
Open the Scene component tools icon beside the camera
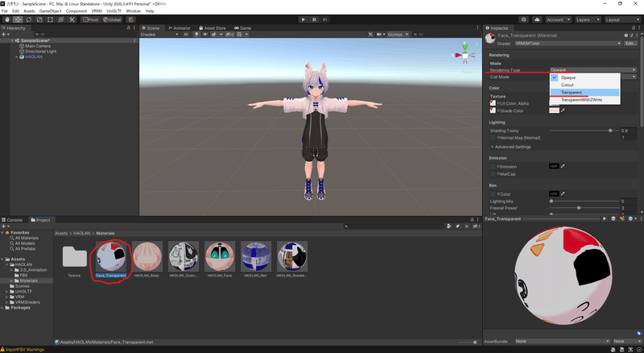[x=370, y=34]
